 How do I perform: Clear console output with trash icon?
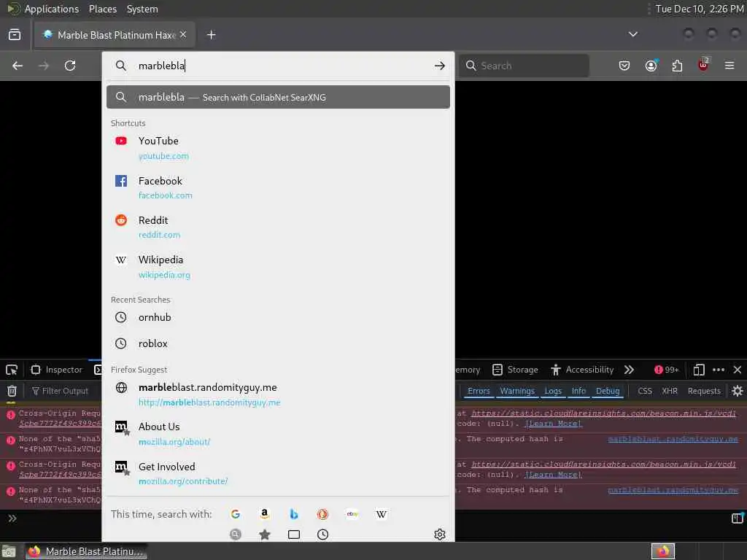point(12,391)
